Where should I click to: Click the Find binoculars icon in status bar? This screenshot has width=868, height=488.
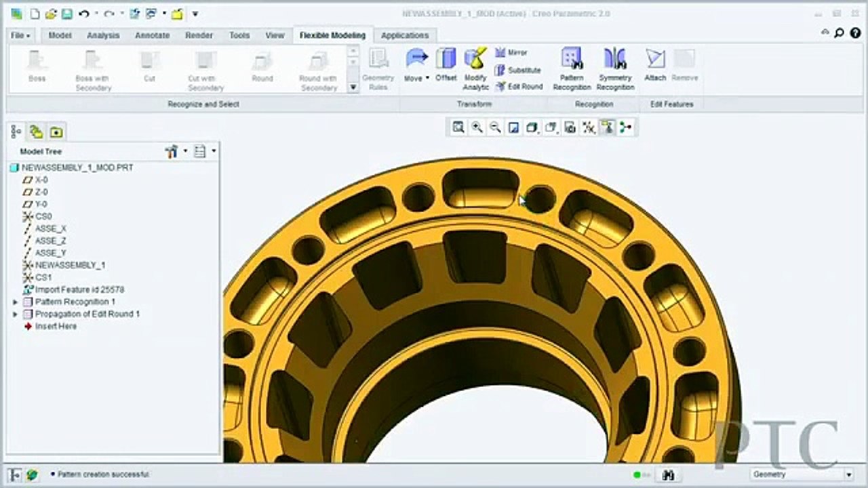point(669,474)
